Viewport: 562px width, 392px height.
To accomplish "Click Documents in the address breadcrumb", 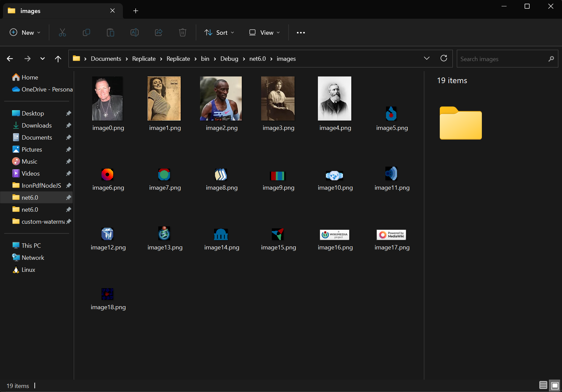I will point(106,59).
